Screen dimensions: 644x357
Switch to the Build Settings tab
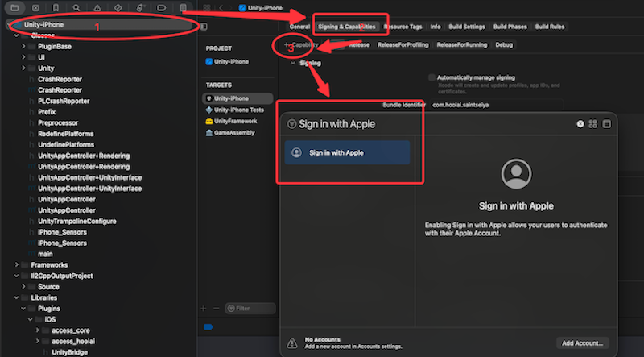click(467, 27)
